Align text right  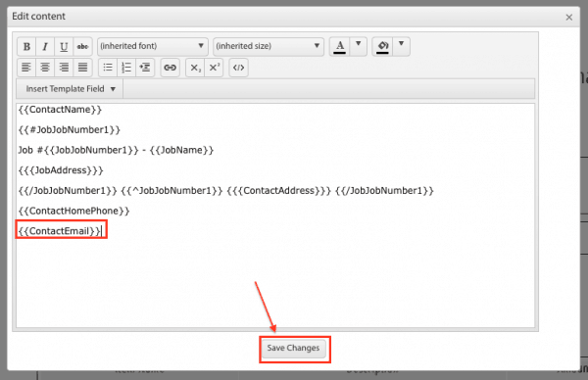[64, 68]
